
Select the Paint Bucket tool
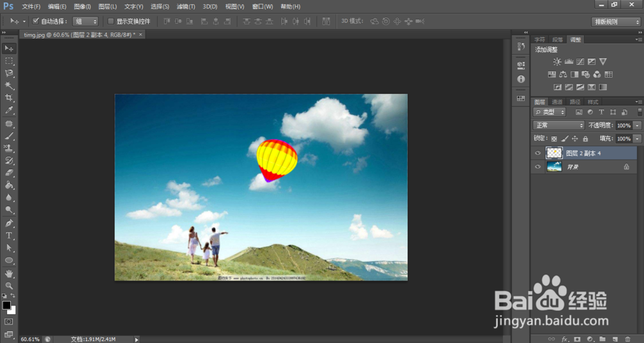[8, 185]
